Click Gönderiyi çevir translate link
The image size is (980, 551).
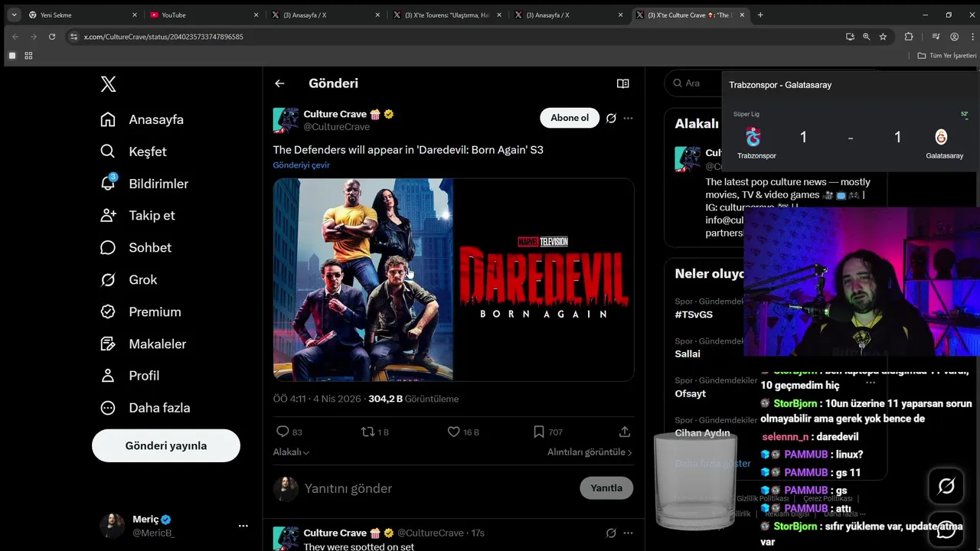click(x=302, y=165)
